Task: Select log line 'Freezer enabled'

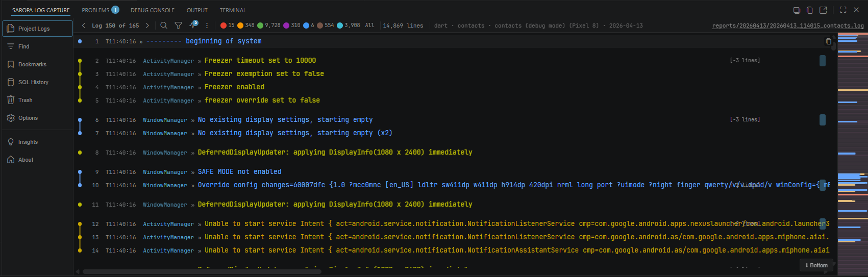Action: pos(234,87)
